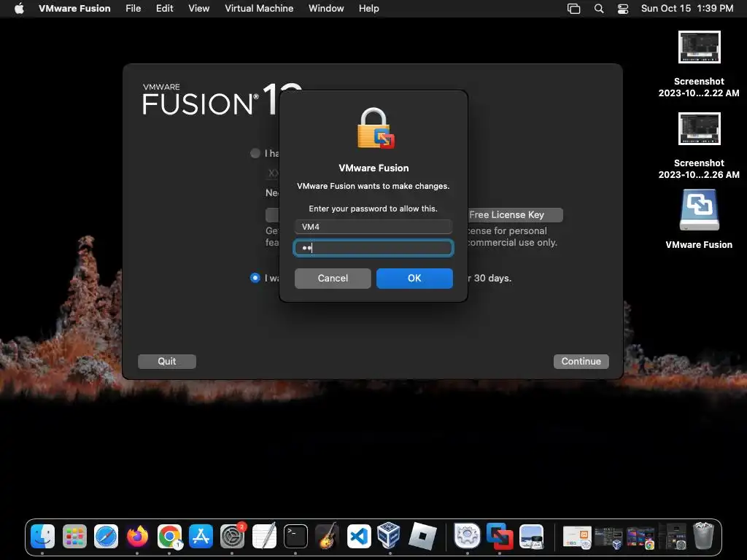Open the Help menu

coord(368,8)
